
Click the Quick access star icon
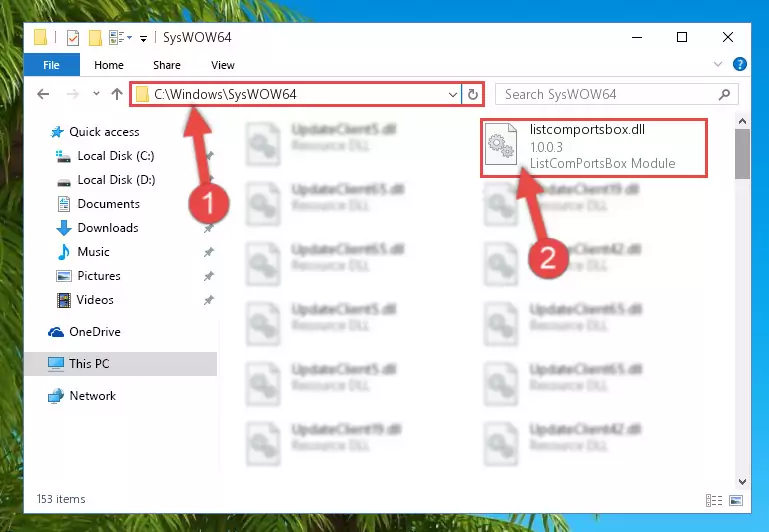(x=57, y=132)
